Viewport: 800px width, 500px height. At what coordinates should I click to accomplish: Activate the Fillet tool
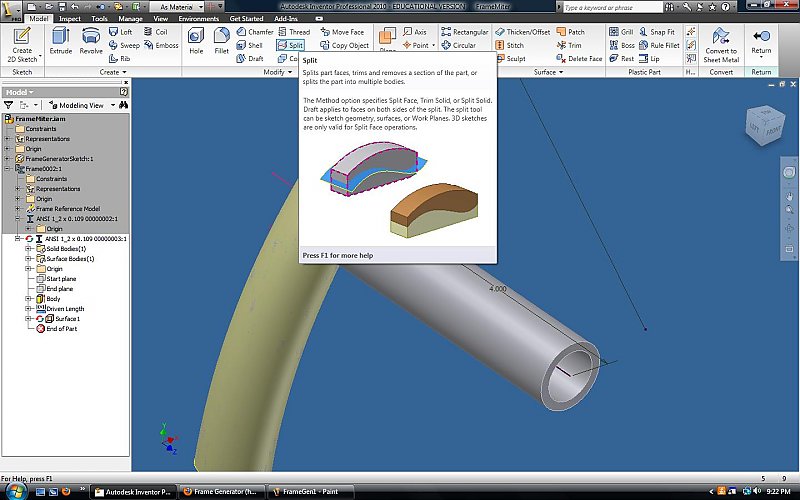point(221,41)
